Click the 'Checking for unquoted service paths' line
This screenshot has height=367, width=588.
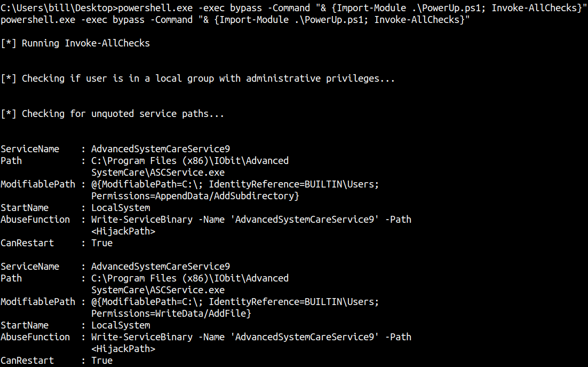coord(113,114)
